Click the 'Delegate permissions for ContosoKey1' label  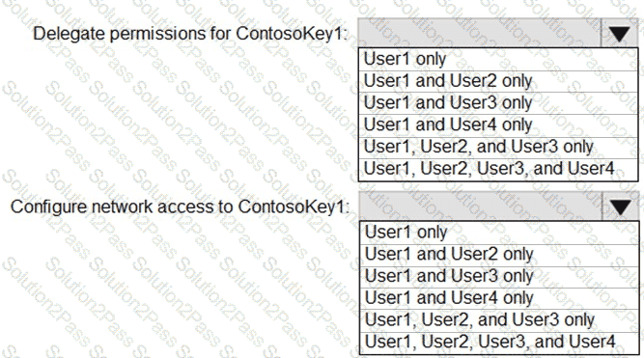coord(190,34)
